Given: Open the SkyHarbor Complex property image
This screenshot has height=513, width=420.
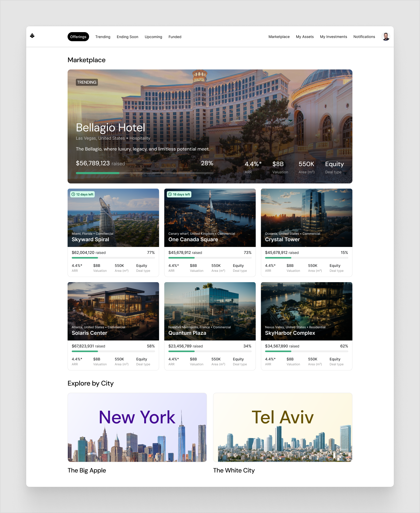Looking at the screenshot, I should 307,311.
